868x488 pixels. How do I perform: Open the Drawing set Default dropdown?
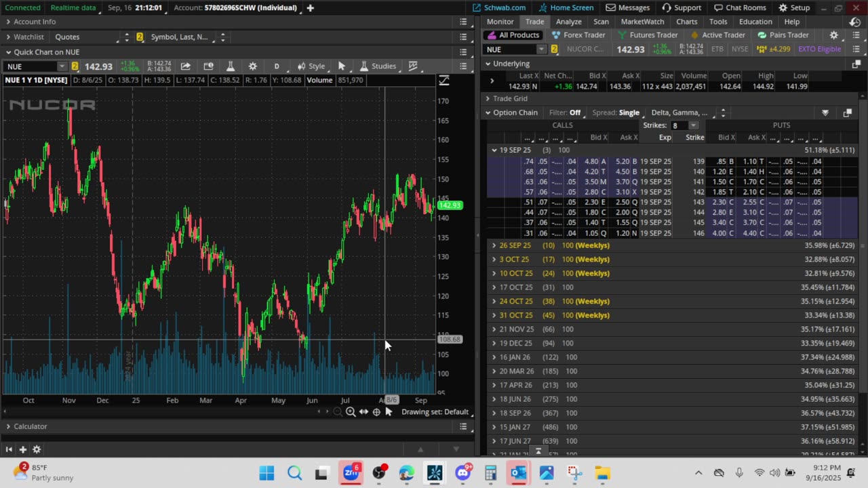coord(437,412)
